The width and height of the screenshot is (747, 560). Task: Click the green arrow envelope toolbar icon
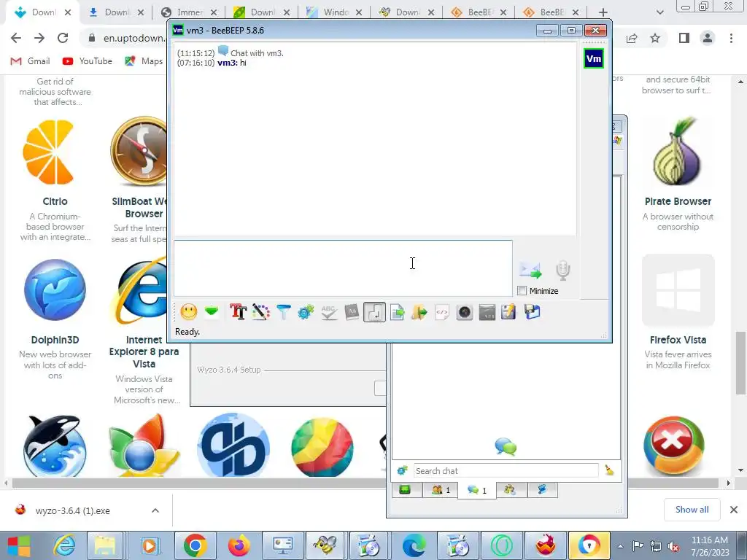[x=212, y=312]
